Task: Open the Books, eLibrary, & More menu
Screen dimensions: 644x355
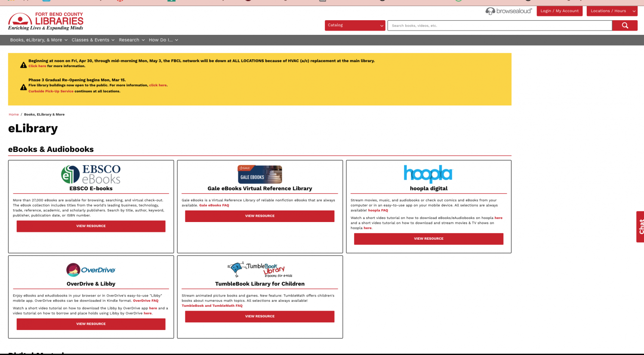Action: click(39, 40)
